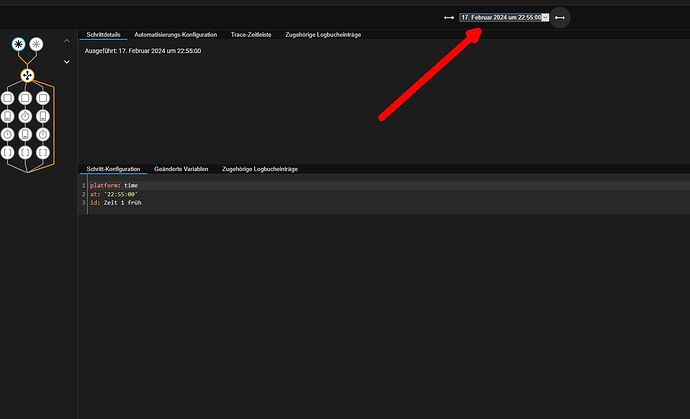
Task: Select the first column's bracket node
Action: (7, 152)
